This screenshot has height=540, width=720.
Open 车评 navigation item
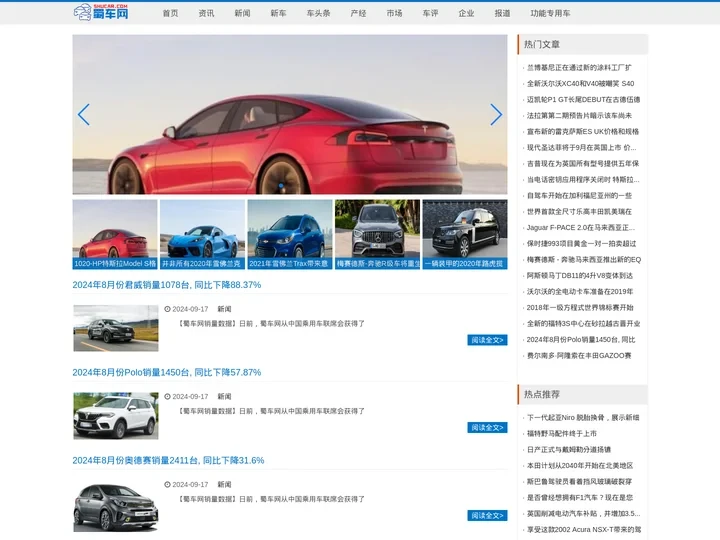[430, 13]
